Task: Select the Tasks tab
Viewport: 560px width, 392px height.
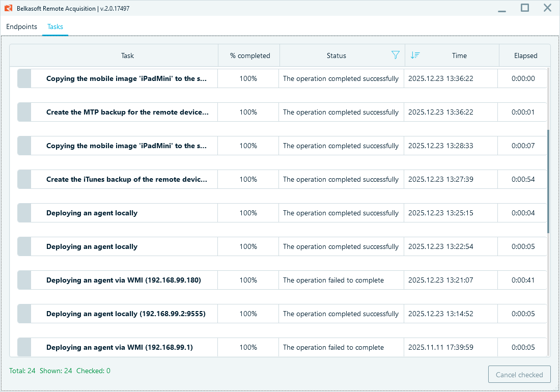Action: (55, 26)
